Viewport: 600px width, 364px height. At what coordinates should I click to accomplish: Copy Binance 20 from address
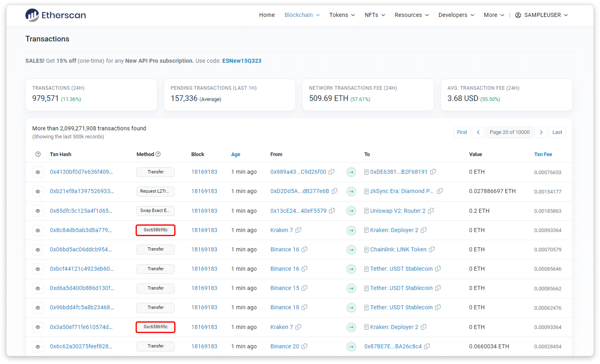[x=305, y=346]
